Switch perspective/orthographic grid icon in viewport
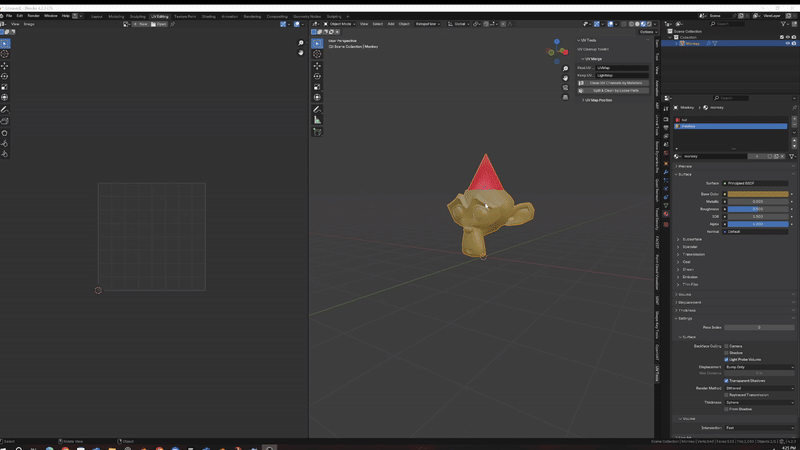800x450 pixels. click(565, 97)
